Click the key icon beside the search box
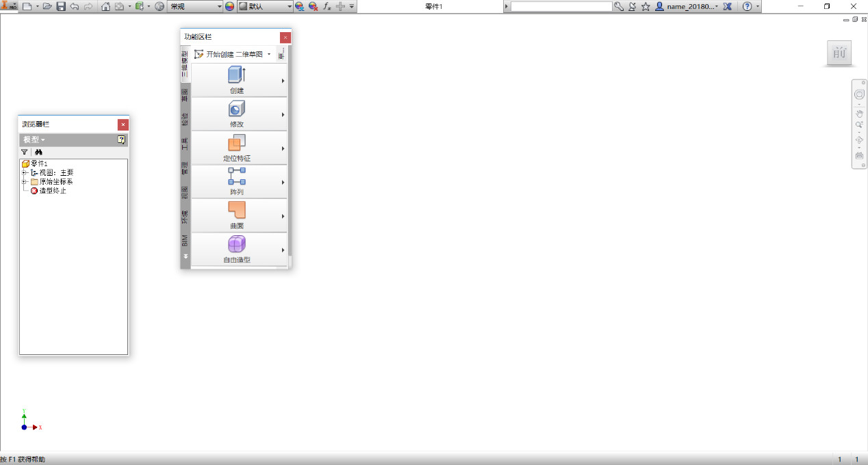Image resolution: width=868 pixels, height=465 pixels. point(619,6)
